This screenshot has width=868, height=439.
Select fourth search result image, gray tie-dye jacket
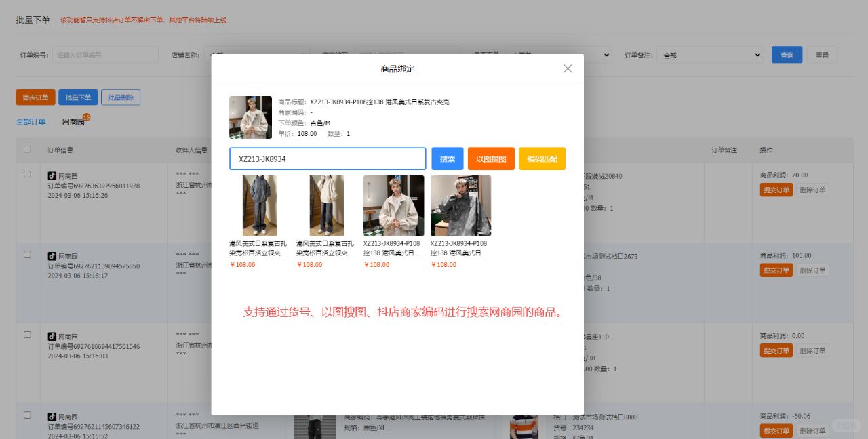461,206
